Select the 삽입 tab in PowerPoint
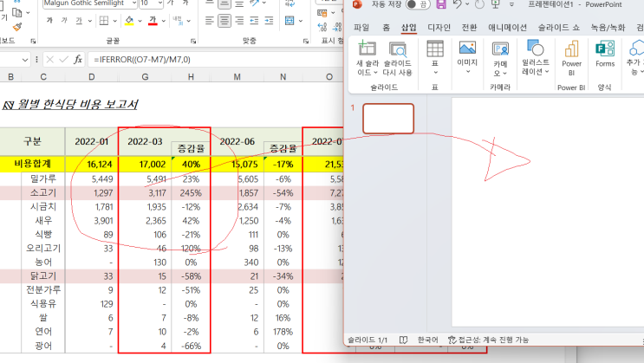 pyautogui.click(x=408, y=28)
